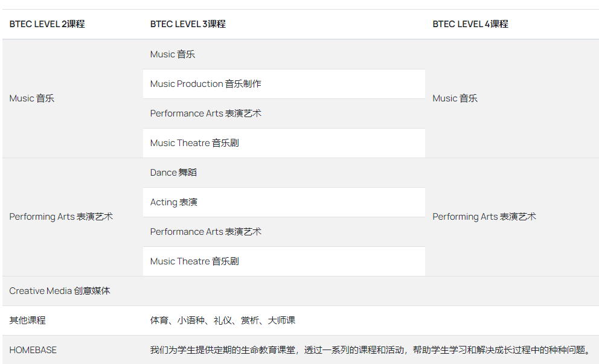Screen dimensions: 599x364
Task: Select "Music 音乐" in the Level 4 column
Action: (x=455, y=98)
